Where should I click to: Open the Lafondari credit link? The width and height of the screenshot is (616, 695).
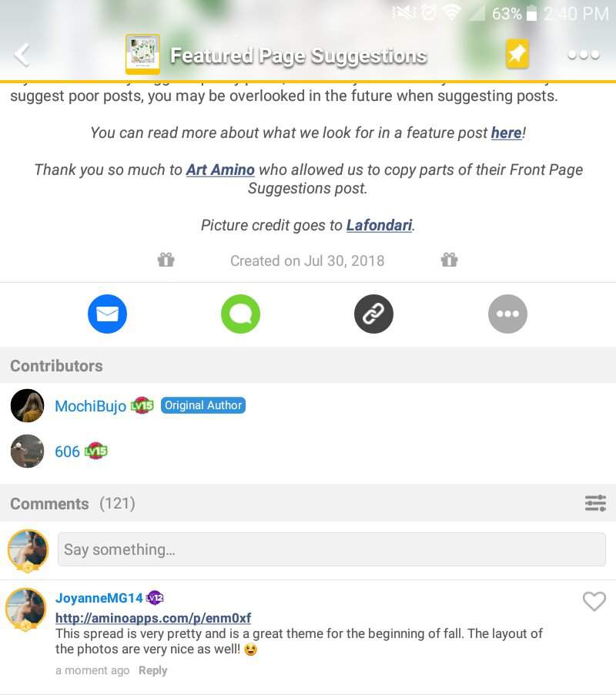(x=379, y=225)
